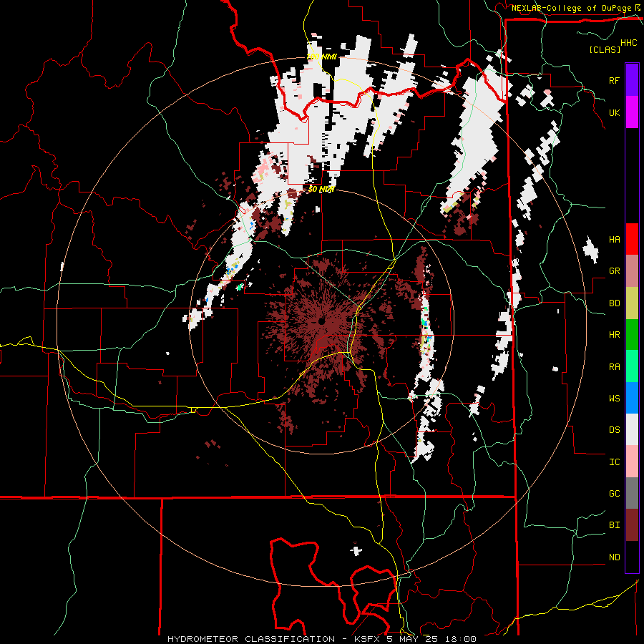
Task: Click the BI legend label
Action: (614, 525)
